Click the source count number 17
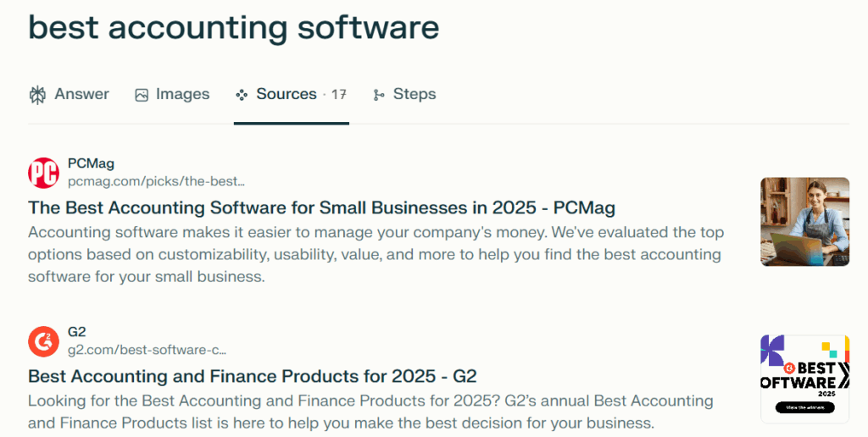This screenshot has width=868, height=437. point(338,95)
